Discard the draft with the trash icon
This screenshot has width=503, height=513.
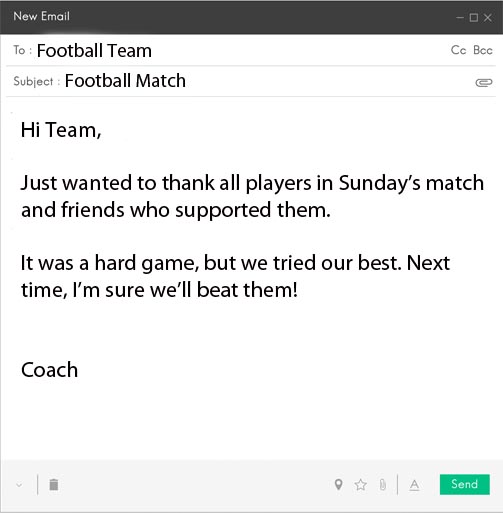(x=54, y=484)
